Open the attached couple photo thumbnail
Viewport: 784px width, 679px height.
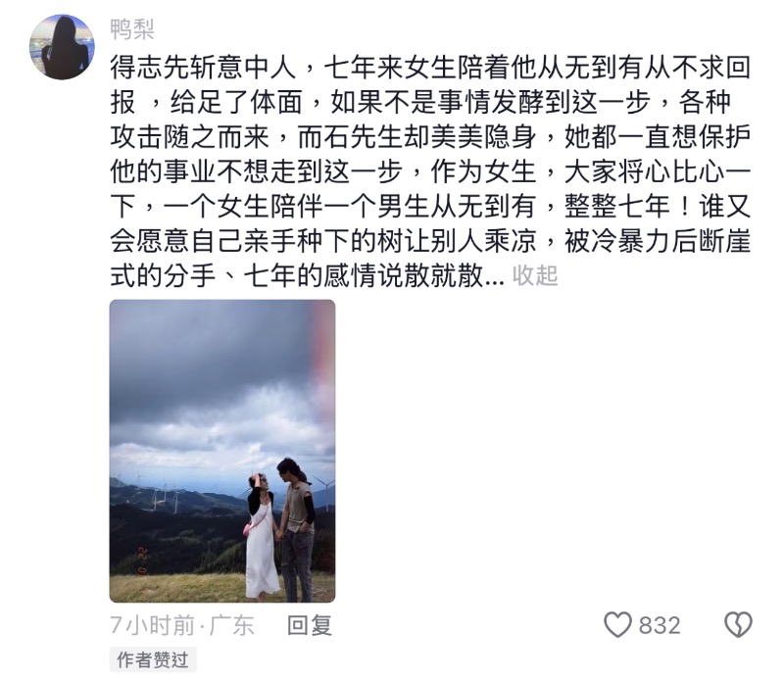(222, 451)
